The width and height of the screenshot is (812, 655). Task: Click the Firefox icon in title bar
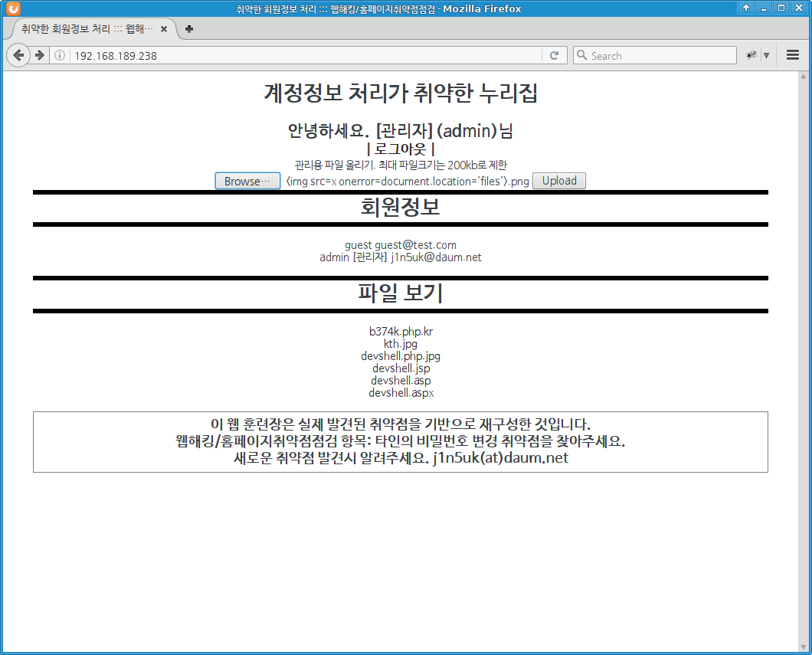[x=13, y=8]
